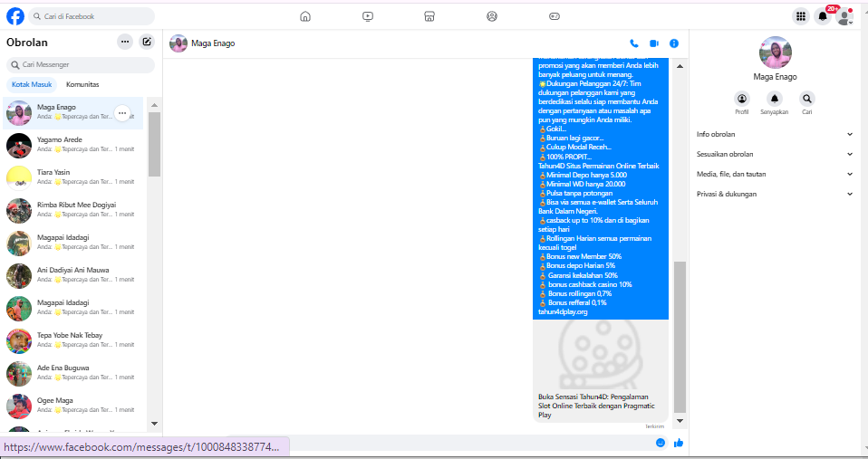Click Yagamo Arede's profile picture

[19, 146]
